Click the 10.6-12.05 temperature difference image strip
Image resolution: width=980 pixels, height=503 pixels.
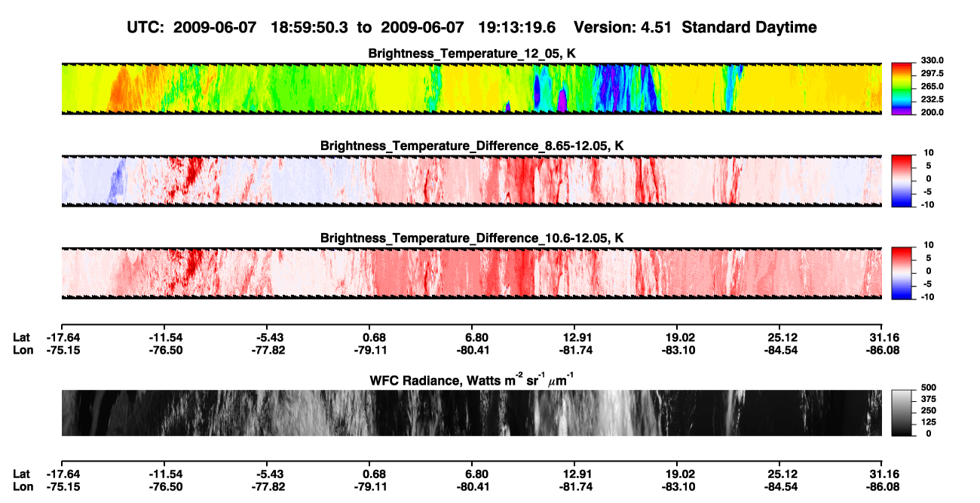click(x=472, y=273)
